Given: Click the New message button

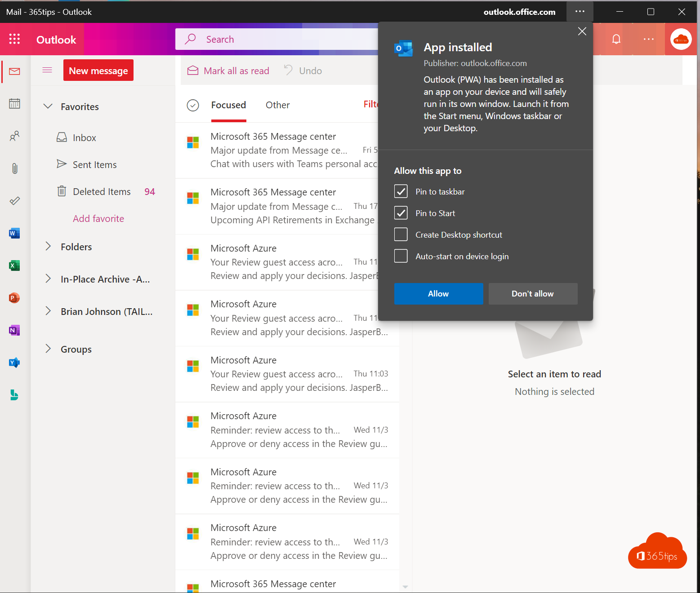Looking at the screenshot, I should pos(98,71).
